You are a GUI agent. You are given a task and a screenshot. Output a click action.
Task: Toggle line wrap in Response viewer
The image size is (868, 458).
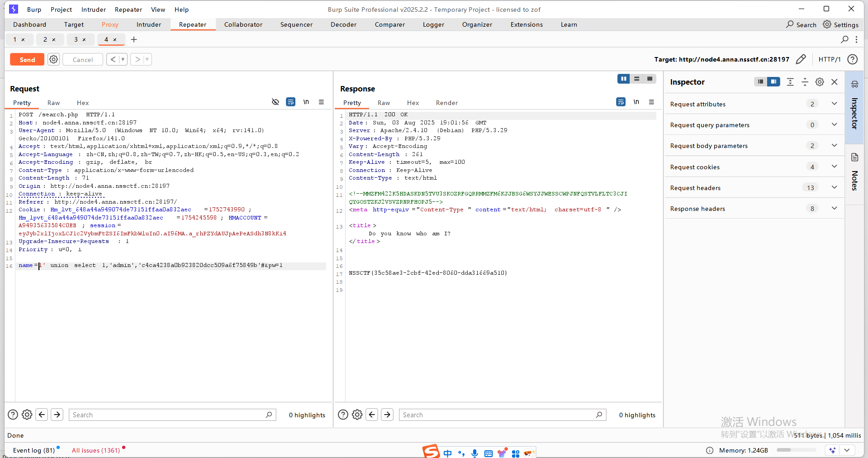point(621,102)
